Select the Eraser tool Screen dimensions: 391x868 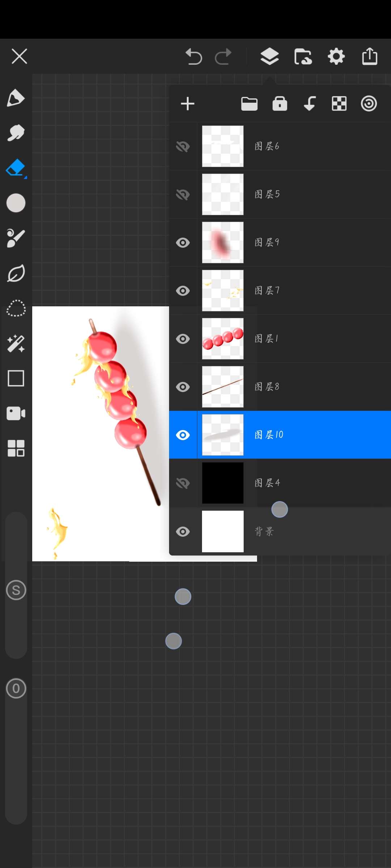[16, 168]
